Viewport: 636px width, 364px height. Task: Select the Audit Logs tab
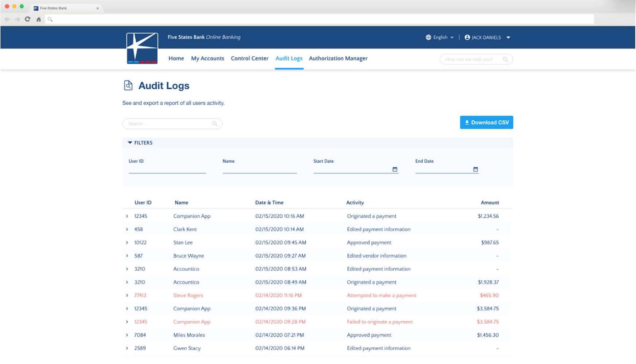tap(289, 58)
